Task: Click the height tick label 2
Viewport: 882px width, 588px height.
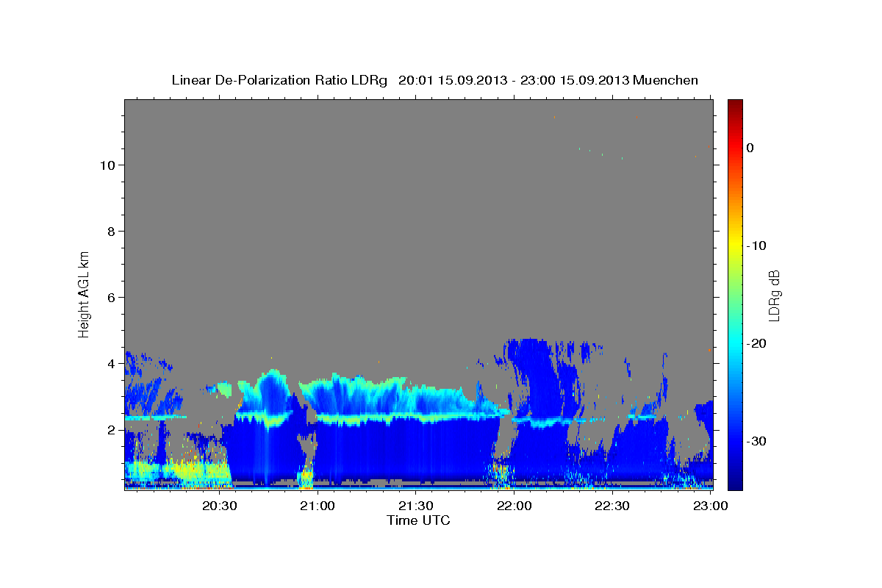Action: 110,430
